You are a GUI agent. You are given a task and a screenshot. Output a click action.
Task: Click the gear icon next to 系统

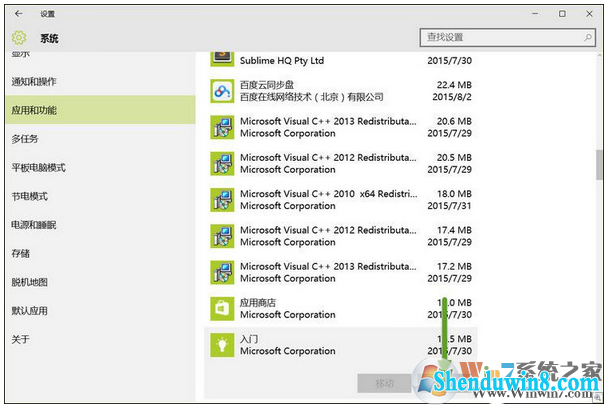19,38
